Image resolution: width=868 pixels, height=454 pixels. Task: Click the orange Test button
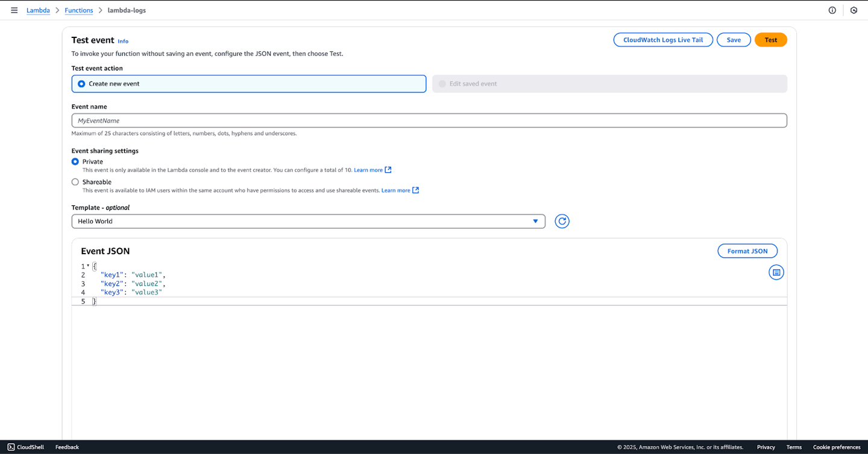pyautogui.click(x=770, y=40)
